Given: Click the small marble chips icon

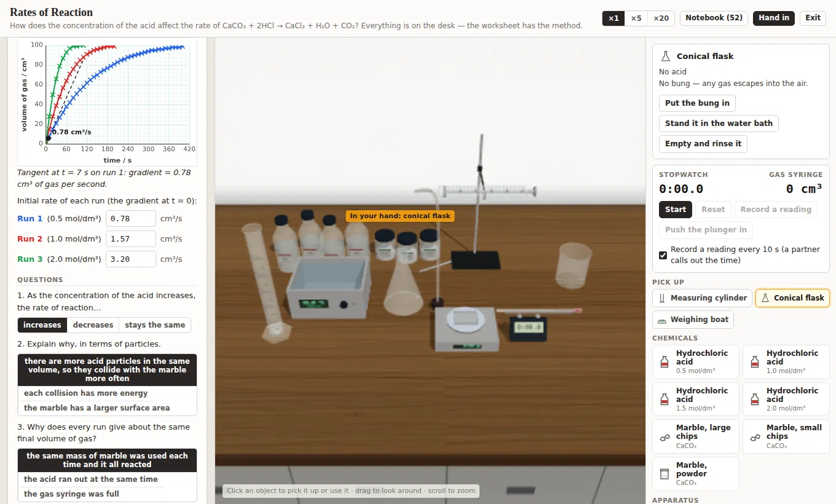Looking at the screenshot, I should [x=755, y=437].
